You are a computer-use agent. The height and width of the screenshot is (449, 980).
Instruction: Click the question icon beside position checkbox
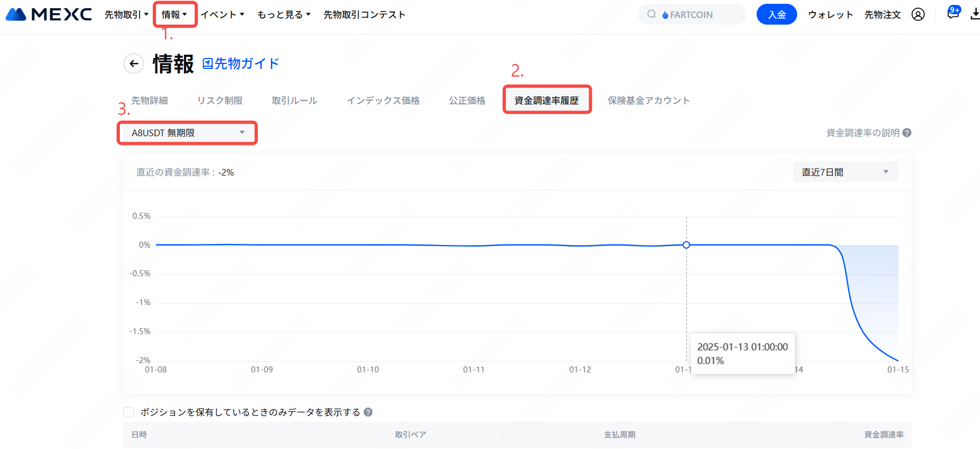[368, 412]
